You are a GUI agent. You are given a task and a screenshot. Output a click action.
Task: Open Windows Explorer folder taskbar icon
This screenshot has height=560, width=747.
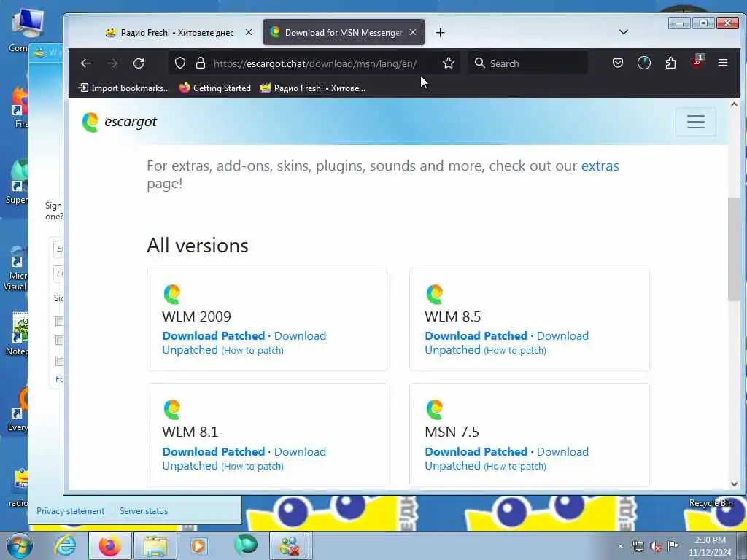click(155, 545)
